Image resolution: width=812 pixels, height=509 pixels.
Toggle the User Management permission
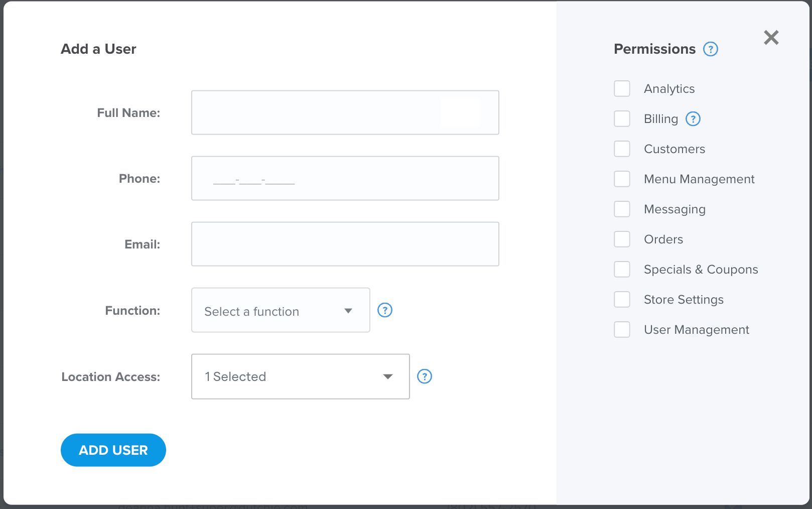point(622,329)
